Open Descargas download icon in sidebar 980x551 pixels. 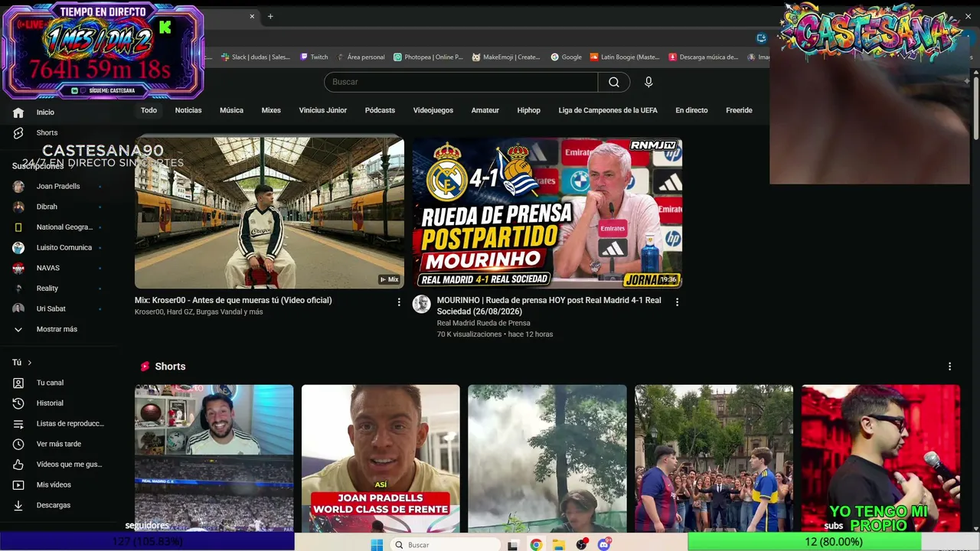click(x=18, y=505)
